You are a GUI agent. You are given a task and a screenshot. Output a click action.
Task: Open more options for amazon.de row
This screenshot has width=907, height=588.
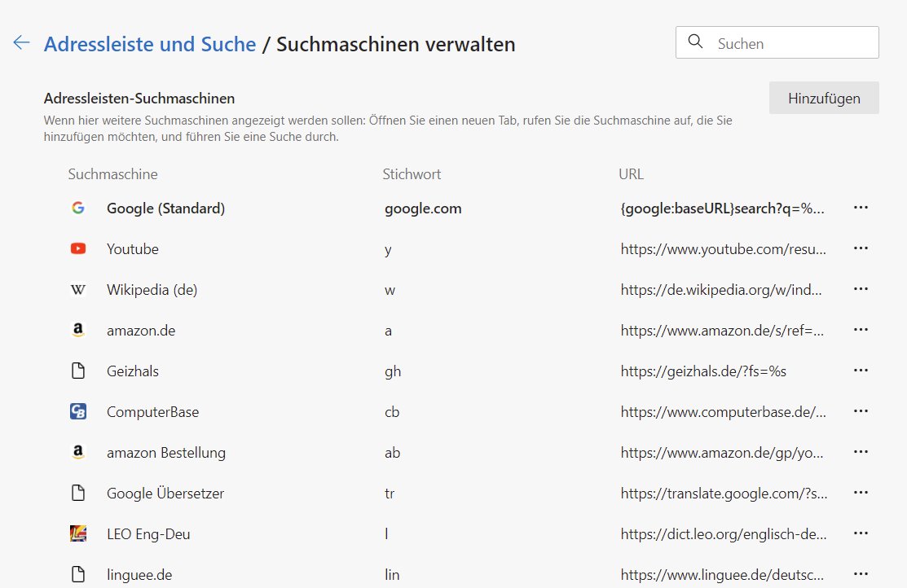861,330
